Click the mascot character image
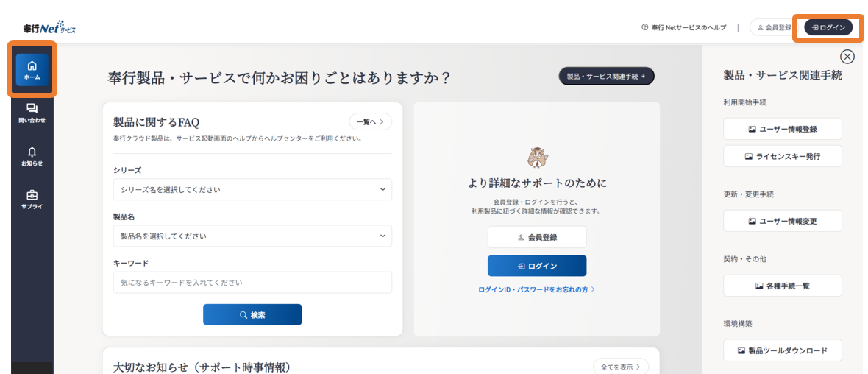 pyautogui.click(x=537, y=158)
